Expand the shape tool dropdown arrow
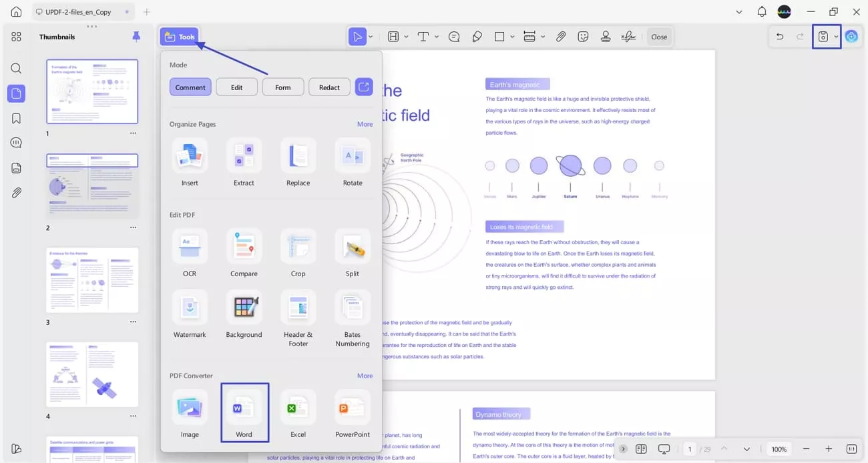The height and width of the screenshot is (463, 868). click(512, 37)
